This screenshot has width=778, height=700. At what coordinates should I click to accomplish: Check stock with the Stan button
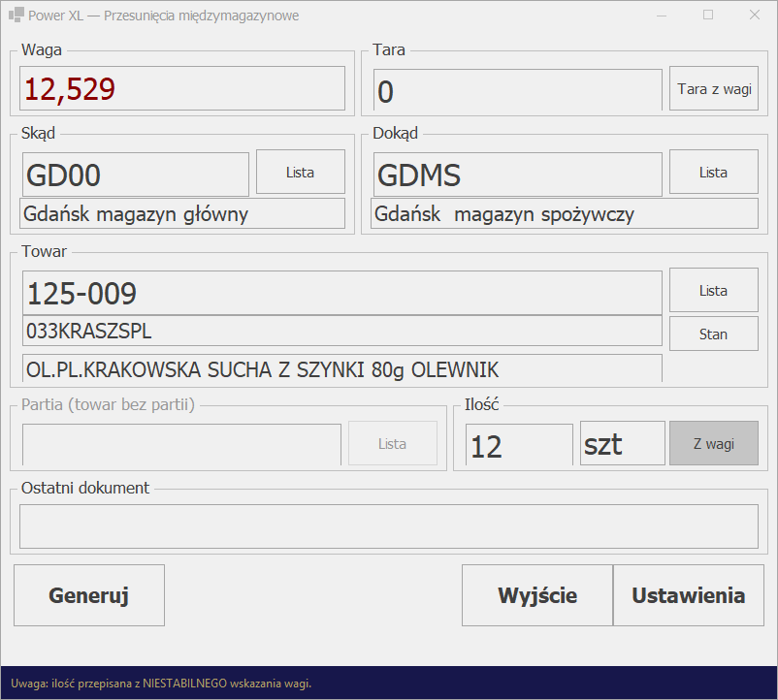coord(714,334)
